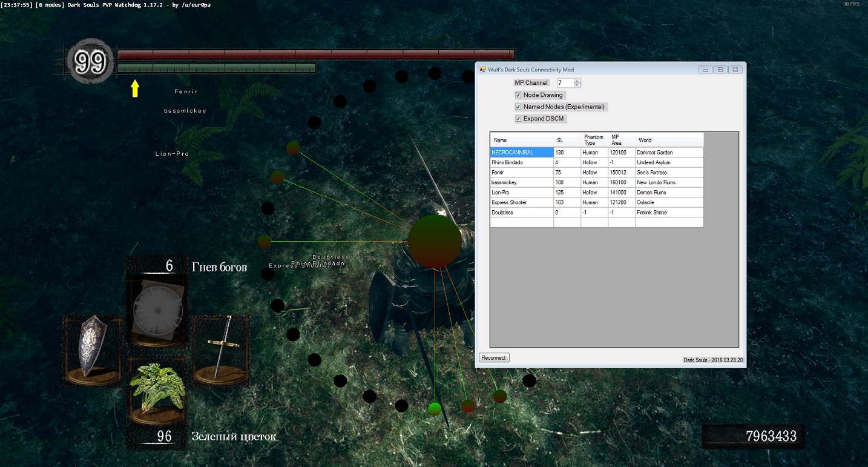Toggle Named Nodes (Experimental) checkbox
Image resolution: width=868 pixels, height=467 pixels.
pos(518,107)
